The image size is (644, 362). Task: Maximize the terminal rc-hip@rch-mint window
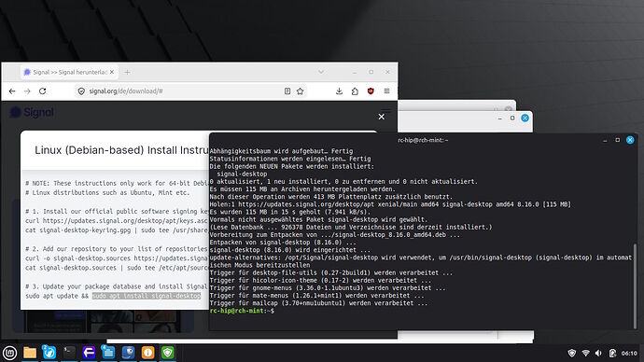pos(617,140)
